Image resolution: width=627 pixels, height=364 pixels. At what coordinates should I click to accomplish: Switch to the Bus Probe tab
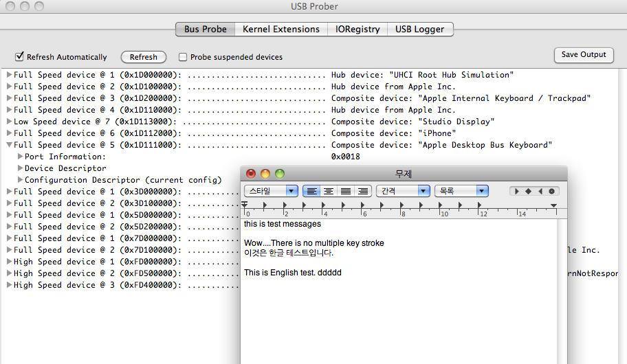coord(205,29)
